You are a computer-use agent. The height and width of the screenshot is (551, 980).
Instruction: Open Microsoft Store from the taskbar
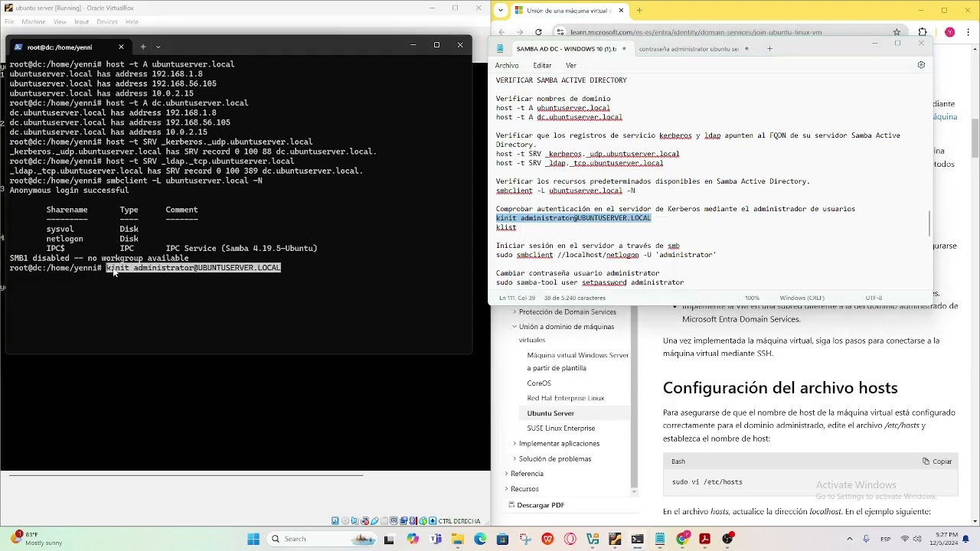click(x=502, y=539)
